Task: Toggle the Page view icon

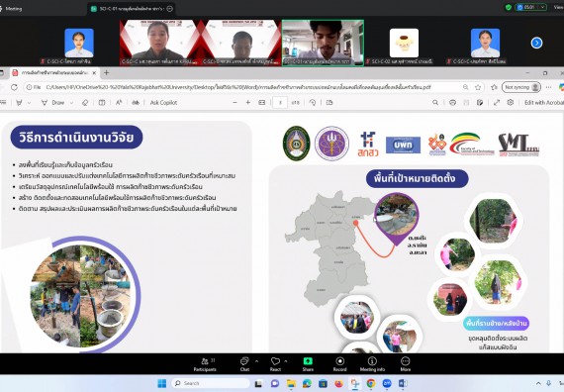Action: pos(329,103)
